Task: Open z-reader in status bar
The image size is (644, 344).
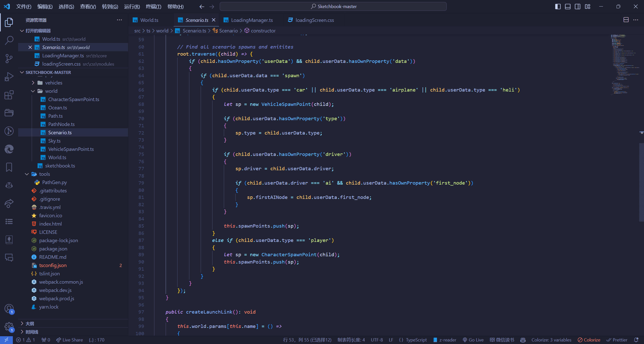Action: point(445,340)
